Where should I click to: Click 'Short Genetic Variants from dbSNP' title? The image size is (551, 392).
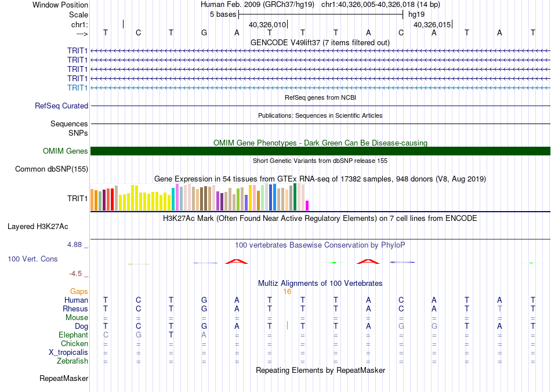tap(320, 161)
